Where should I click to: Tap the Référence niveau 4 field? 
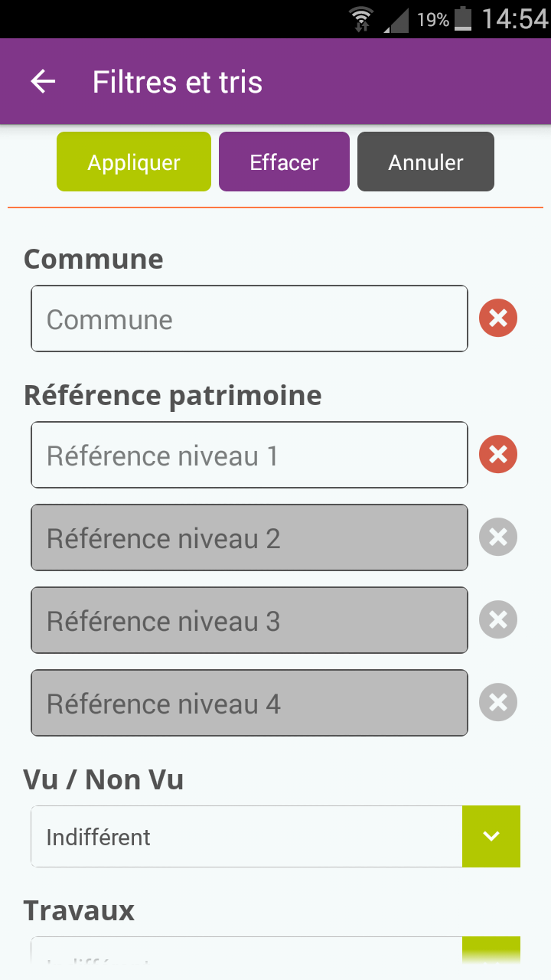tap(249, 703)
